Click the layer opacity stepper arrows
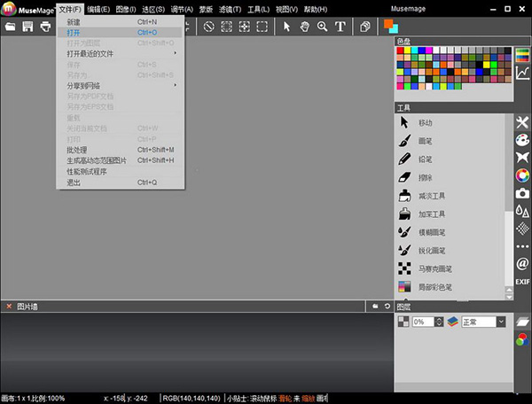532x404 pixels. tap(439, 322)
